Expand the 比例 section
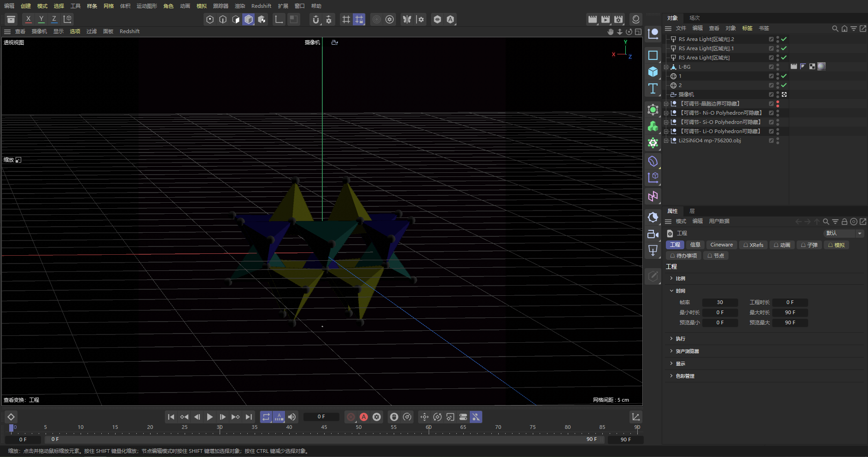 coord(671,278)
